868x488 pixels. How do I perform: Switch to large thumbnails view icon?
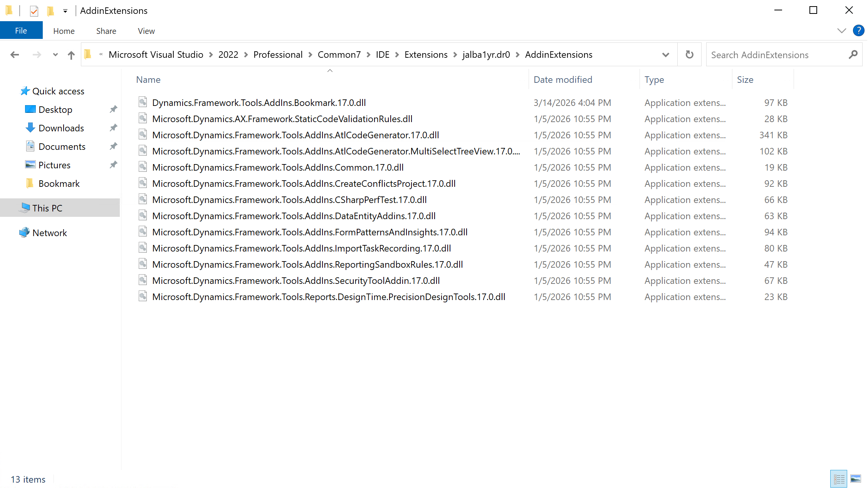856,479
